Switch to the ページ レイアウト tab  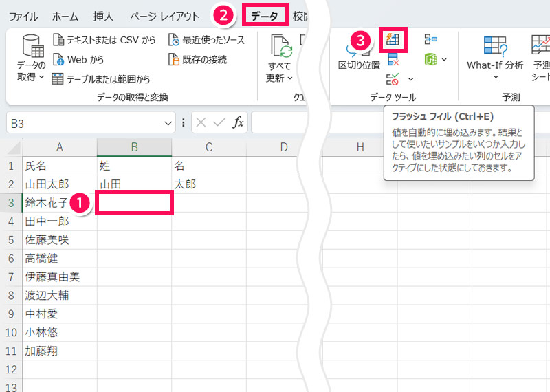tap(165, 17)
